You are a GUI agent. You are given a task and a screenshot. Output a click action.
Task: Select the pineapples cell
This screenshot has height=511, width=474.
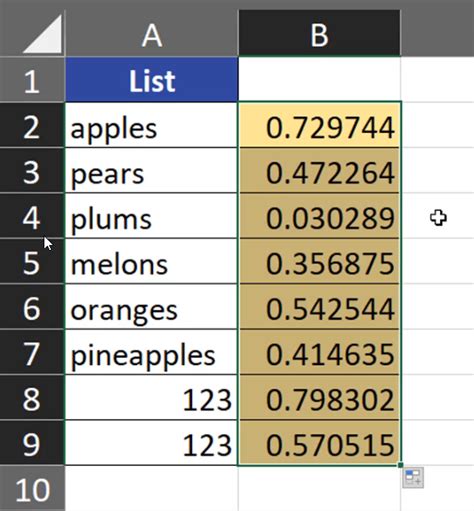click(152, 352)
